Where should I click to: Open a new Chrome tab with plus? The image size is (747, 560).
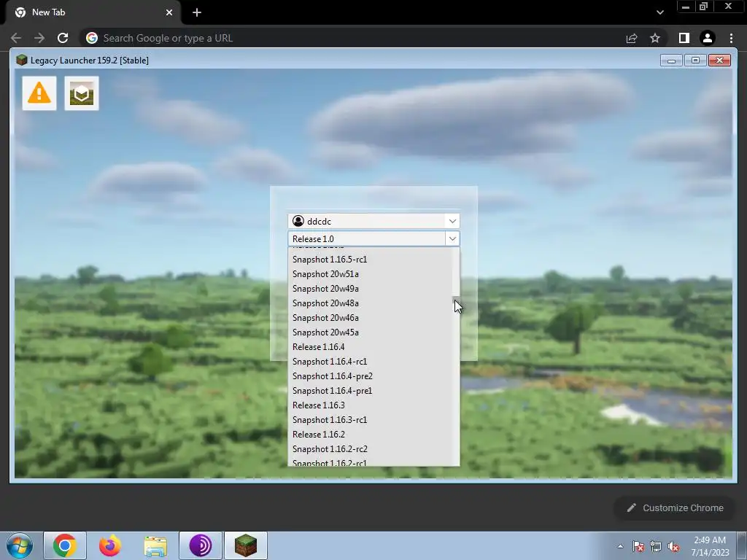[x=197, y=12]
